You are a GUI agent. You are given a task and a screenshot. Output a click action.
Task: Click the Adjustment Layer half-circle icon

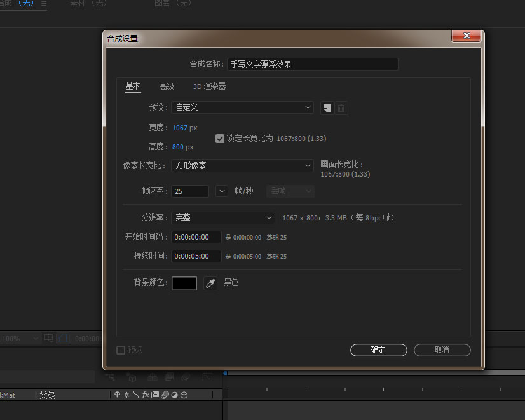[174, 395]
